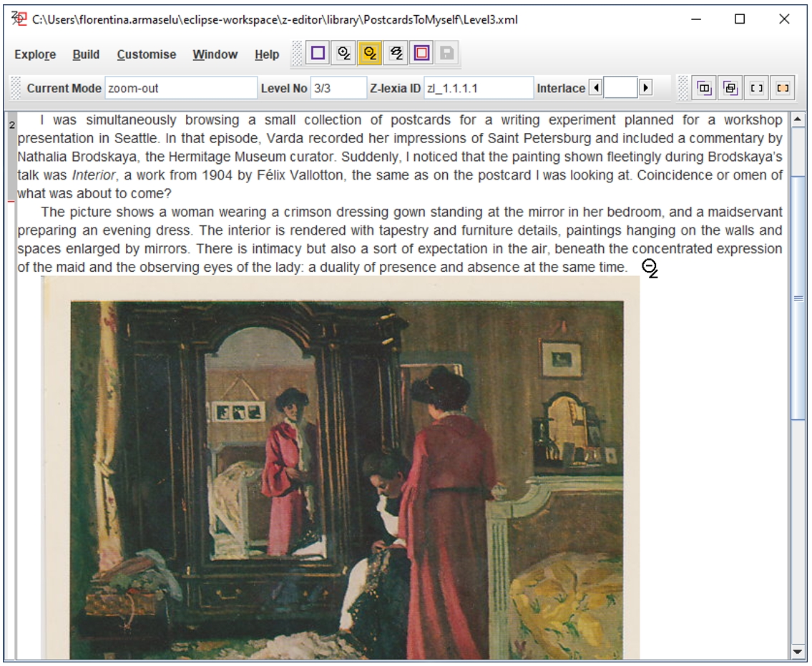Select the zoom-in Z toolbar icon

pos(344,53)
